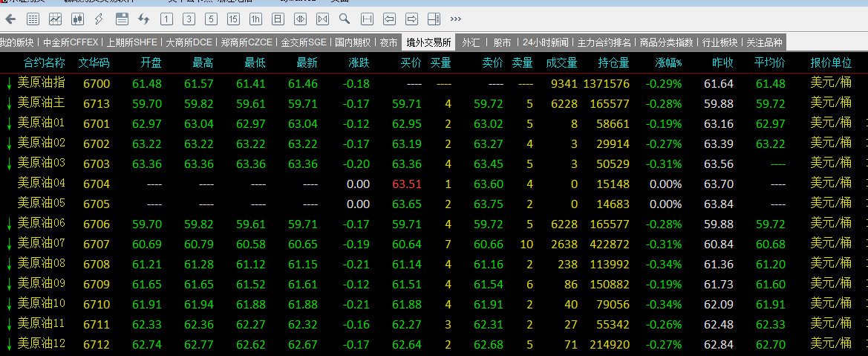Select the 15-minute period icon
This screenshot has height=356, width=868.
(x=233, y=19)
